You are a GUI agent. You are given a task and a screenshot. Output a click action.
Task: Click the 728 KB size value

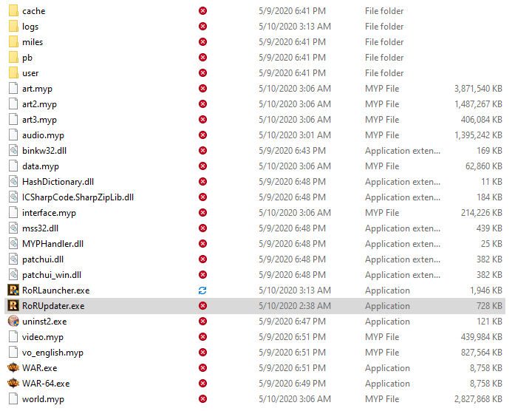(489, 306)
